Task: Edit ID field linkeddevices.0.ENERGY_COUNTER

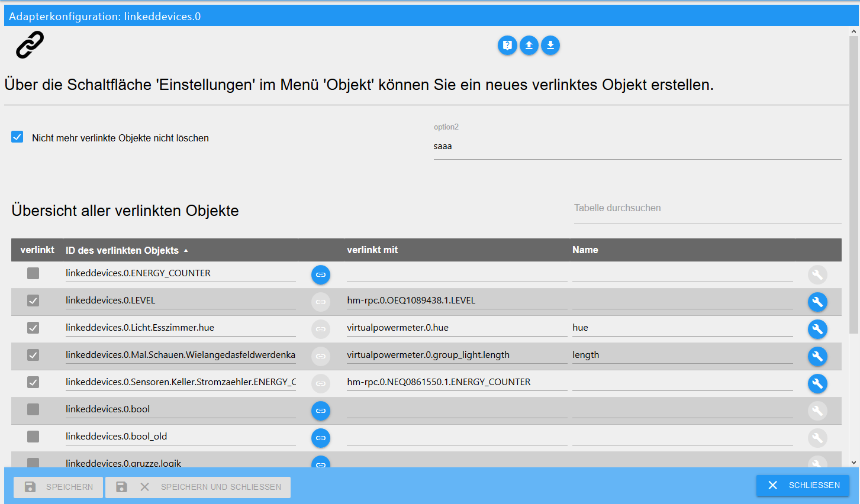Action: coord(181,273)
